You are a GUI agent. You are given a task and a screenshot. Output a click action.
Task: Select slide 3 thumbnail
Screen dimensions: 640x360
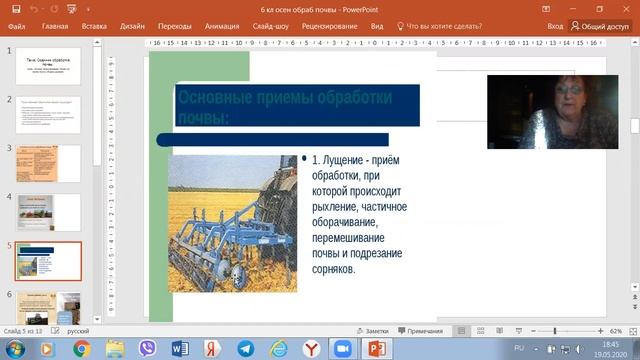pyautogui.click(x=48, y=164)
